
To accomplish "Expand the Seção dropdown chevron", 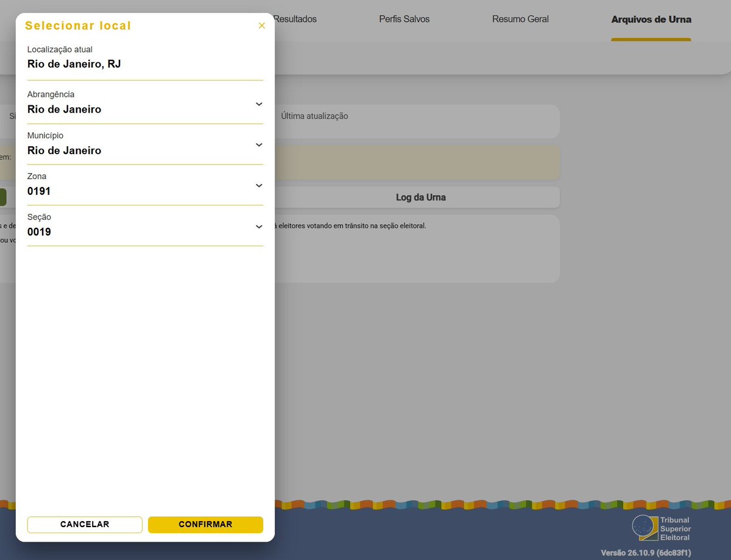I will tap(259, 227).
